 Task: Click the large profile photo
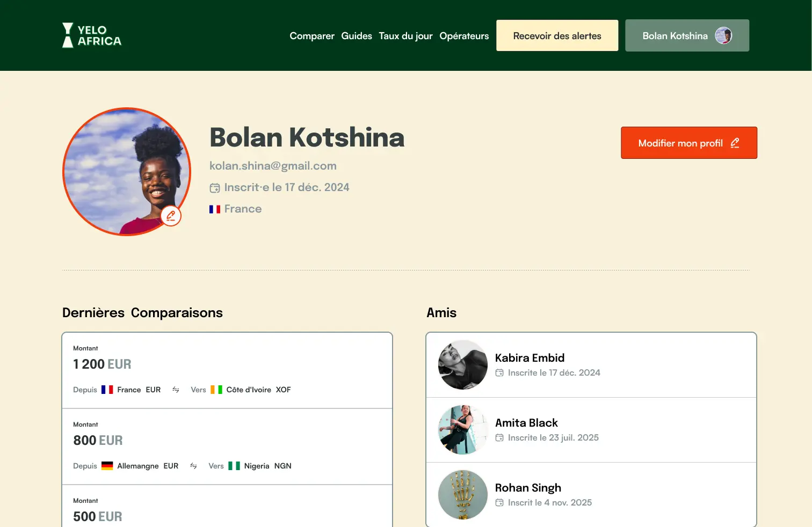[127, 172]
